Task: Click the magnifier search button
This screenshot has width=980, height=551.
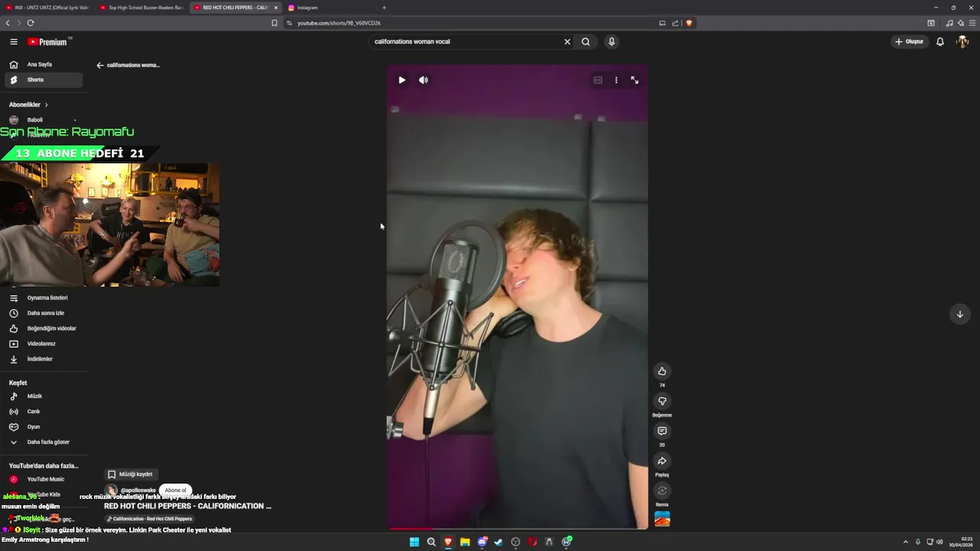Action: click(586, 41)
